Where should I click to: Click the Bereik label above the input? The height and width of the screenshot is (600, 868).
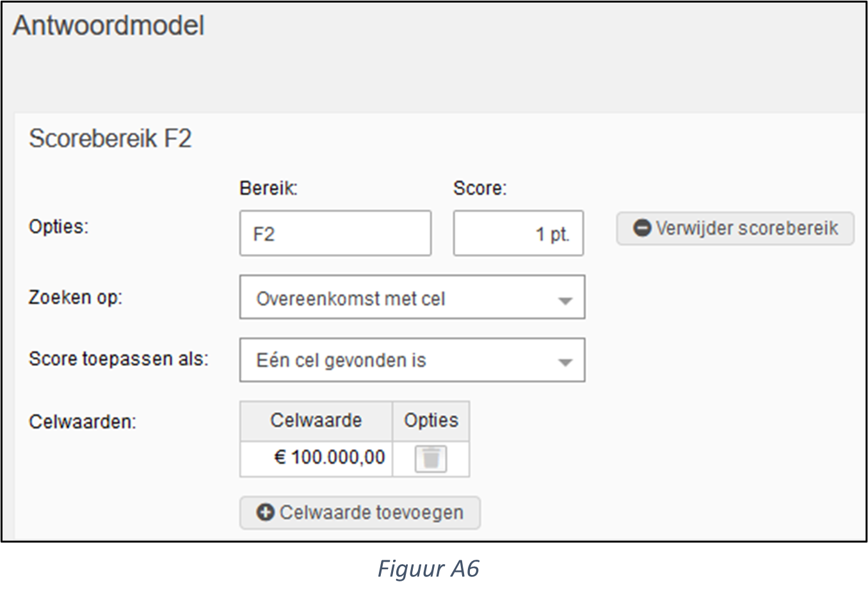click(x=269, y=189)
